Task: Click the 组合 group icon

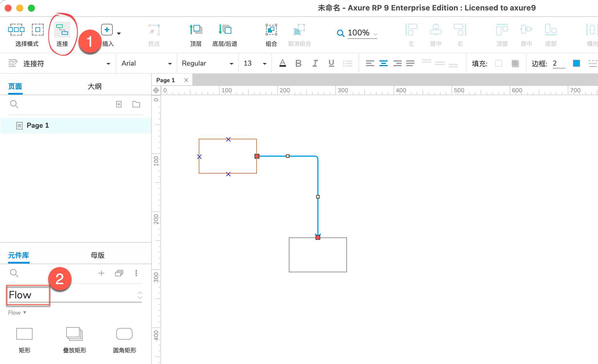Action: click(271, 30)
